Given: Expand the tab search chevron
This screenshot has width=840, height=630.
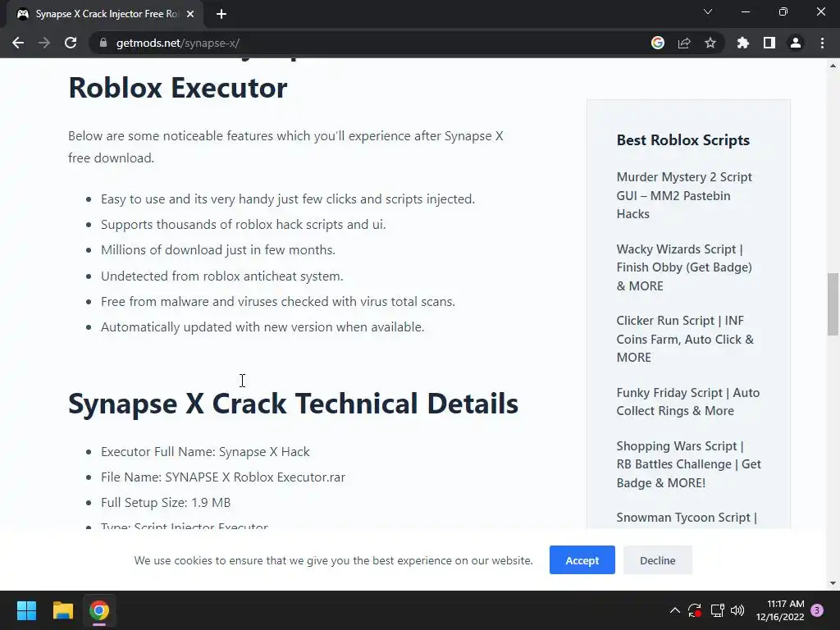Looking at the screenshot, I should tap(708, 11).
